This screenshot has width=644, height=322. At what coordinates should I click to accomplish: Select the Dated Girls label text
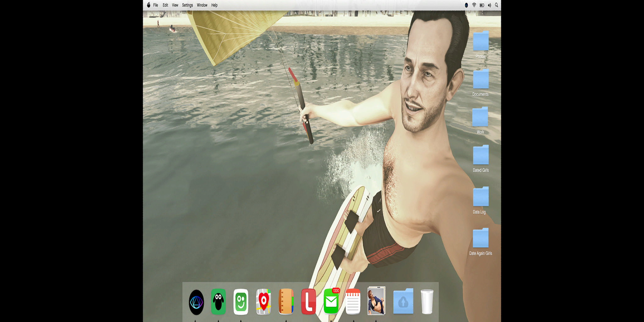pyautogui.click(x=481, y=170)
